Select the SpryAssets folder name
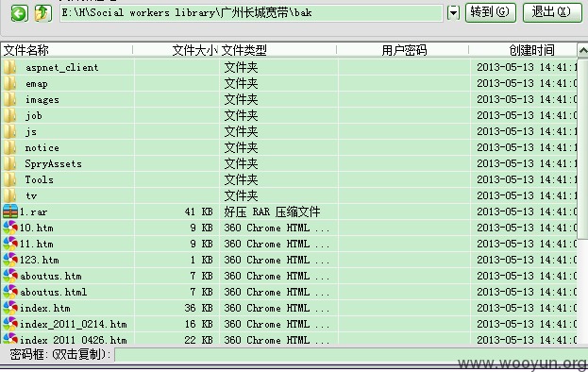The height and width of the screenshot is (372, 588). pos(53,164)
